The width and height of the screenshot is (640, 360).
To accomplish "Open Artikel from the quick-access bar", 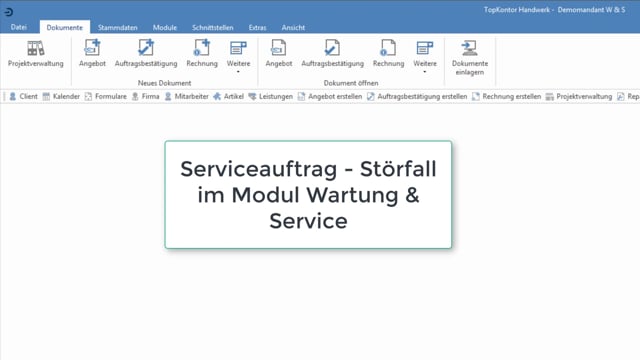I will tap(229, 96).
